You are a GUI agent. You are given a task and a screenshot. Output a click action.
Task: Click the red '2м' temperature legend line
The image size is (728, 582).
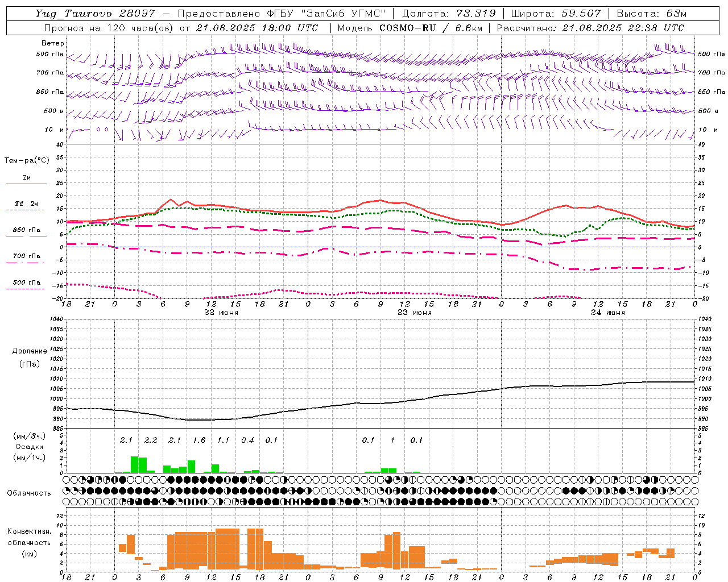(27, 184)
